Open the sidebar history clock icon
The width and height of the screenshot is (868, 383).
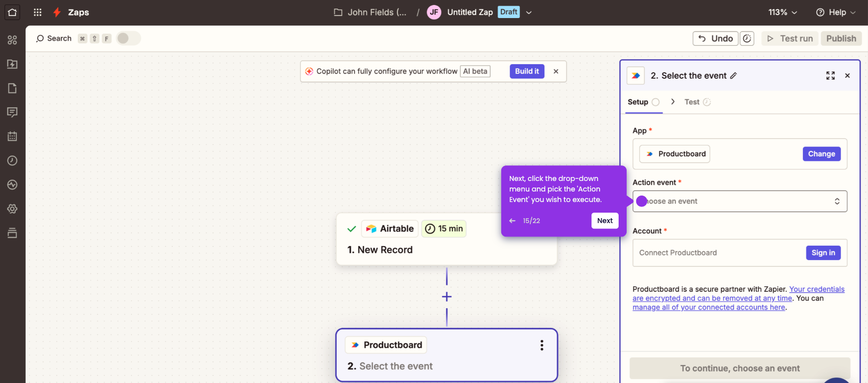(x=13, y=160)
